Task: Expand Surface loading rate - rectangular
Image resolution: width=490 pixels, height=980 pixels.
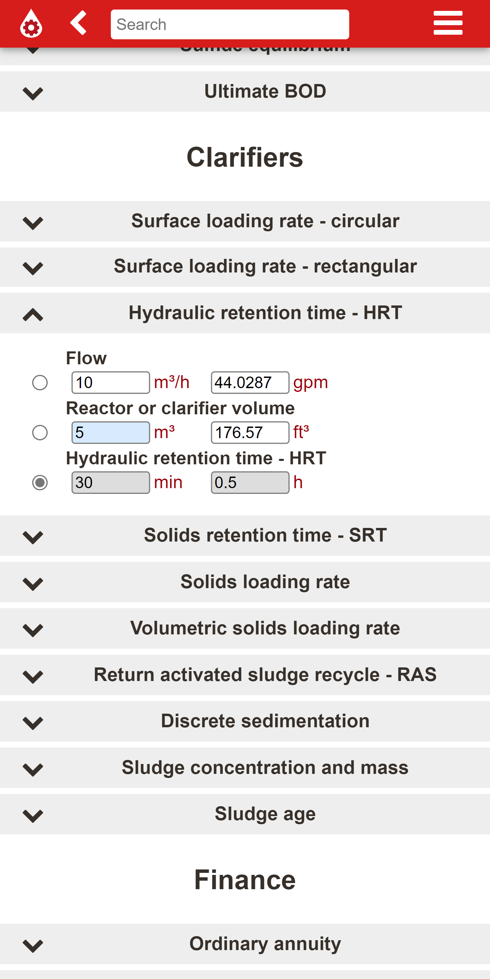Action: pos(245,267)
